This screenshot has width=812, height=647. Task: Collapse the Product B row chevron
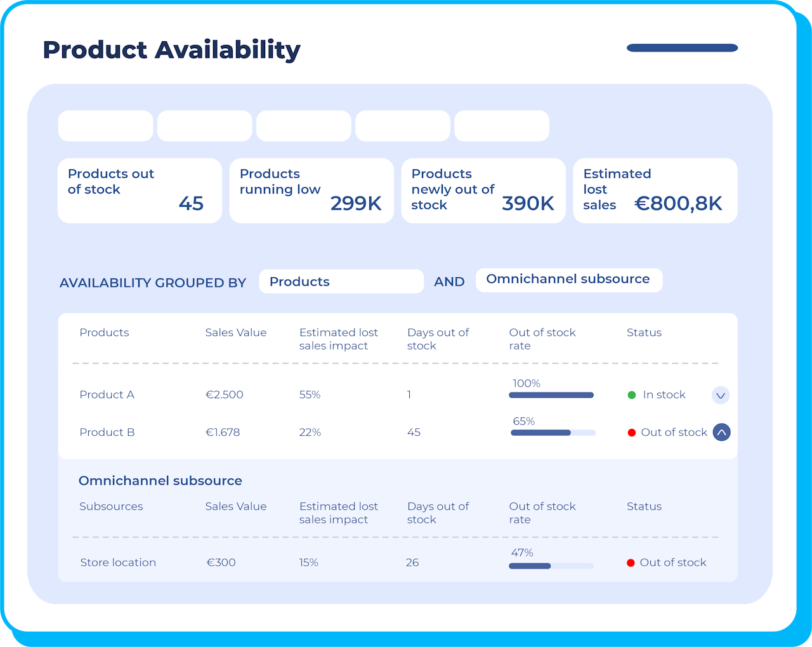point(721,433)
